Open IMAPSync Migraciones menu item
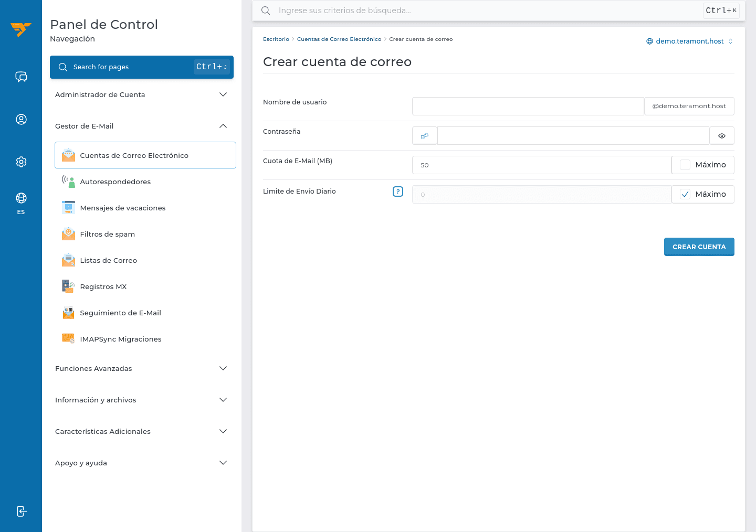The height and width of the screenshot is (532, 756). 145,339
